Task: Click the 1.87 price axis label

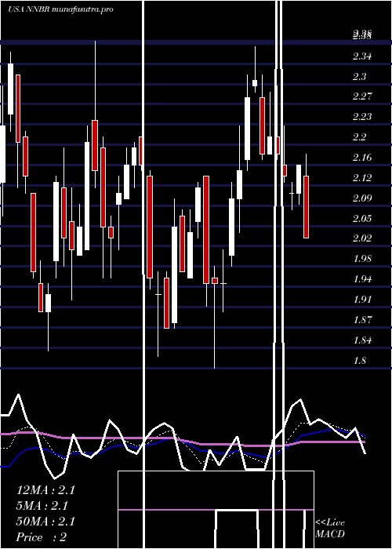Action: coord(362,320)
